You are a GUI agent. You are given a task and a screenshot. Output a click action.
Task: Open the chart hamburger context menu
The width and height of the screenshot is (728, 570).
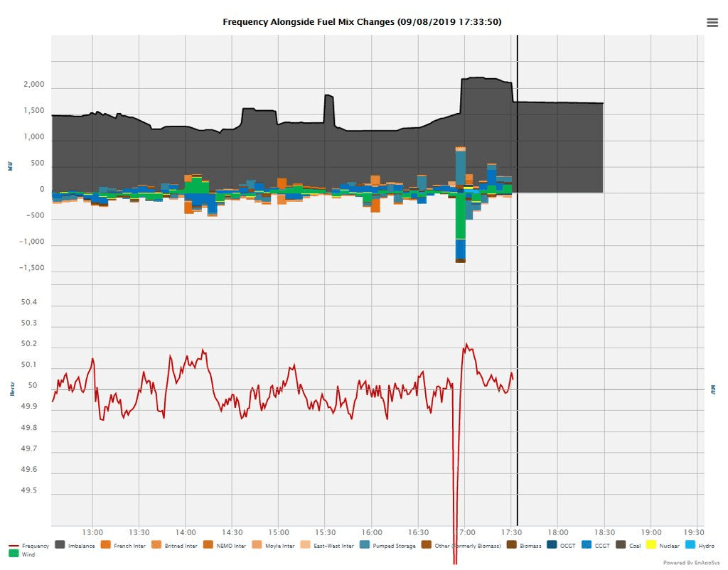click(712, 22)
